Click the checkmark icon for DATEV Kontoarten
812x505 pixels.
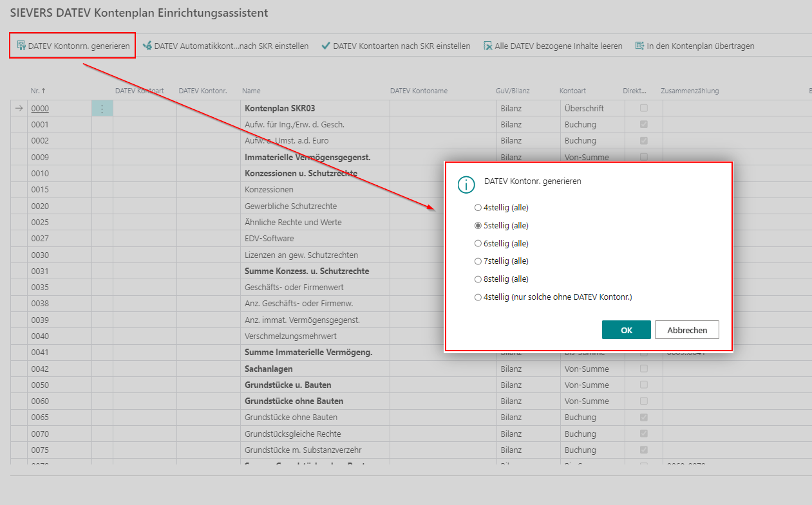point(326,46)
